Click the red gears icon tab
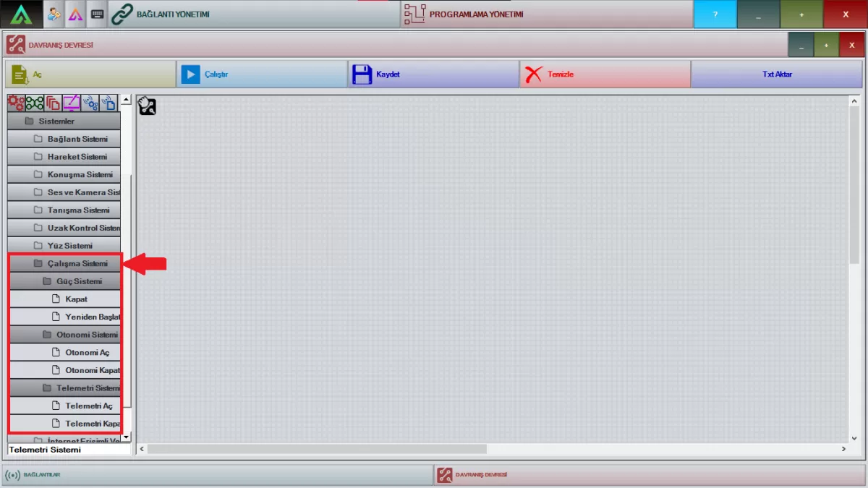The image size is (868, 488). [16, 103]
